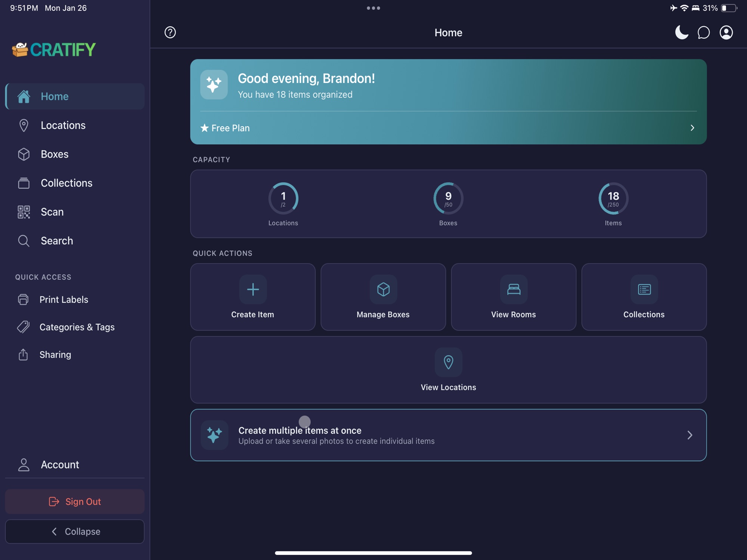Click the Boxes capacity ring
The height and width of the screenshot is (560, 747).
click(x=448, y=198)
